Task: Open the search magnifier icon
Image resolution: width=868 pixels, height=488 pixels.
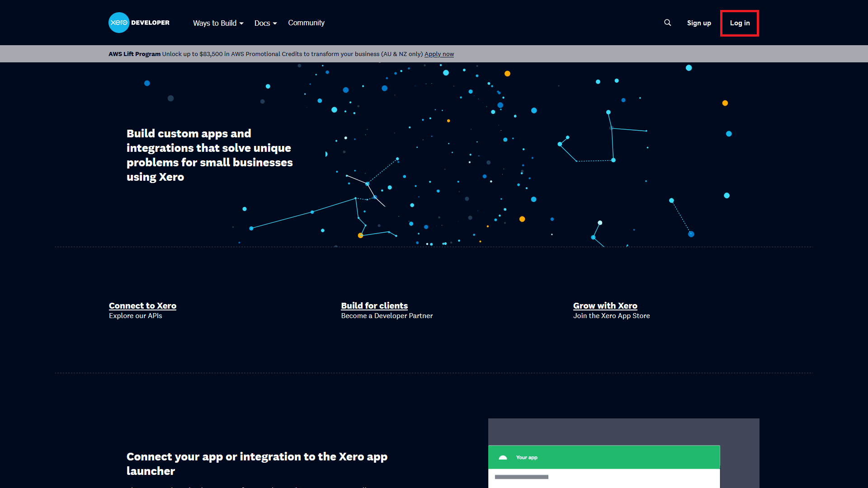Action: (x=667, y=23)
